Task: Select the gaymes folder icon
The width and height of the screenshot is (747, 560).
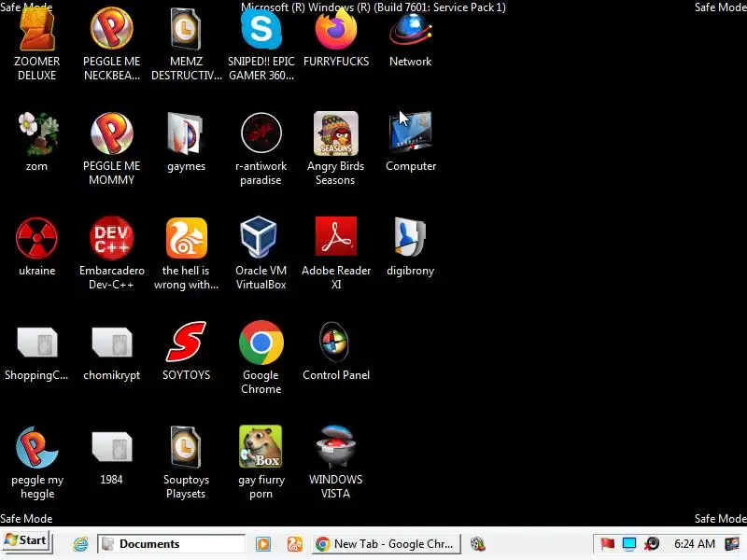Action: click(x=186, y=133)
